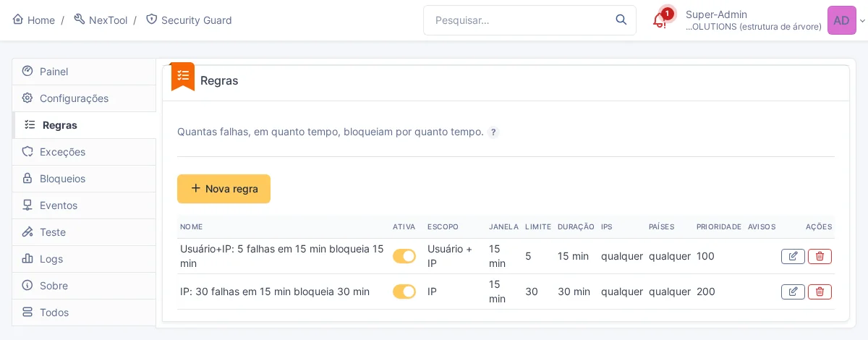Click the PRIORIDADE column header
Image resolution: width=868 pixels, height=340 pixels.
pos(719,226)
